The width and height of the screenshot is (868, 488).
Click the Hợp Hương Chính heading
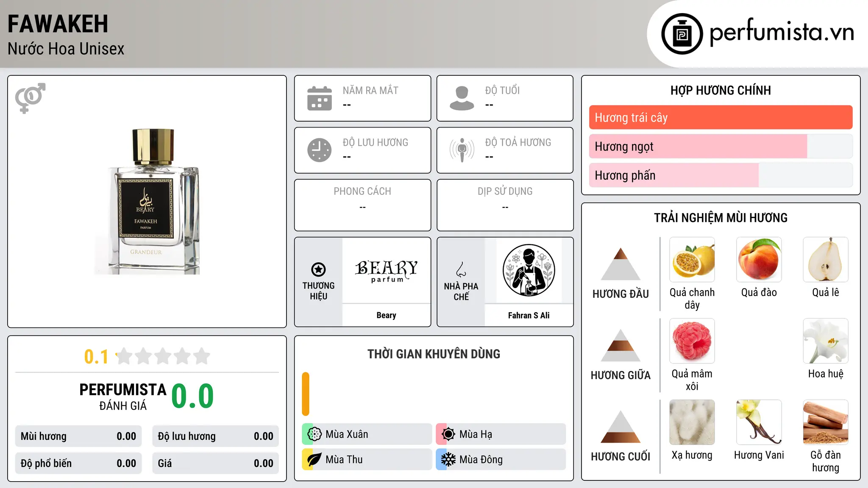pyautogui.click(x=721, y=90)
